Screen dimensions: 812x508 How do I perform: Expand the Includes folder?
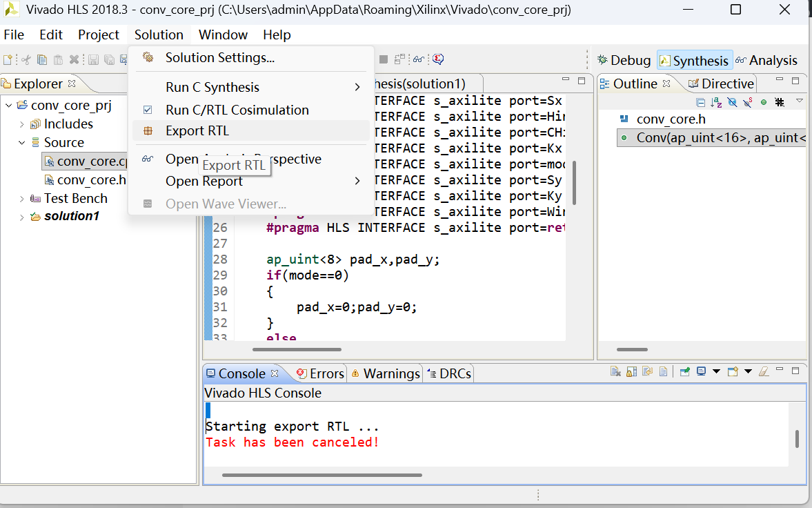(22, 124)
